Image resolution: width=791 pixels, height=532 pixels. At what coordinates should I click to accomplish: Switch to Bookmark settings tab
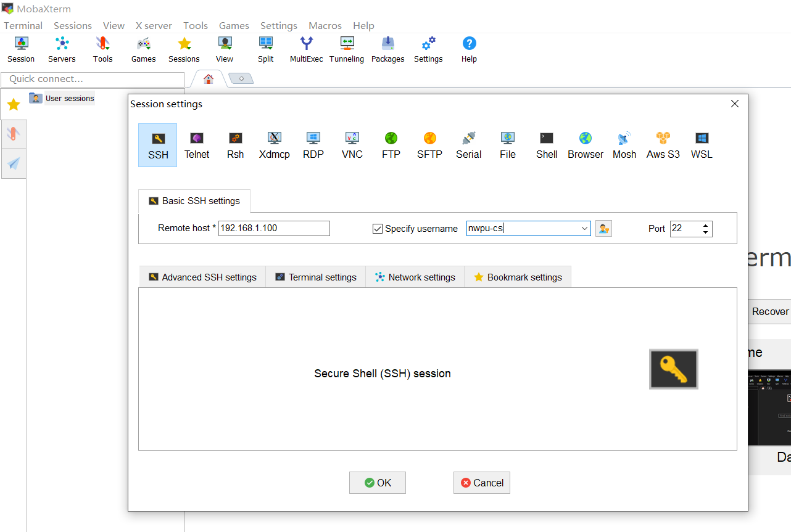518,277
